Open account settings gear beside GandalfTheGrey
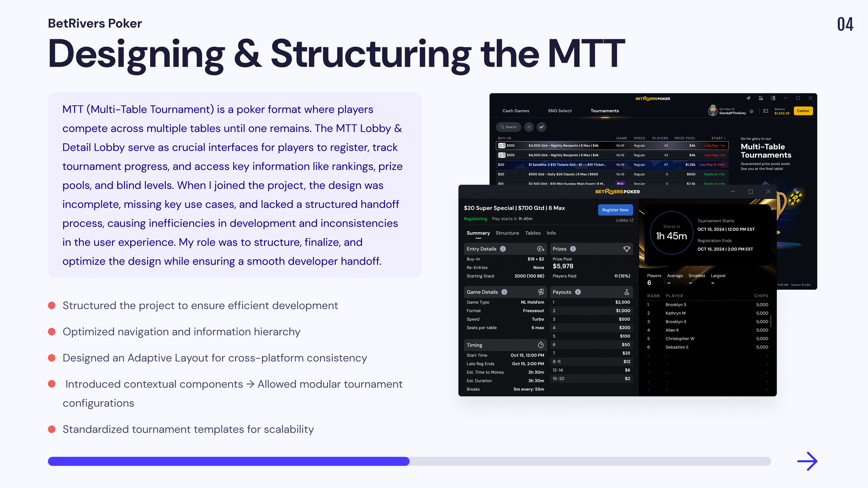868x488 pixels. pos(751,111)
